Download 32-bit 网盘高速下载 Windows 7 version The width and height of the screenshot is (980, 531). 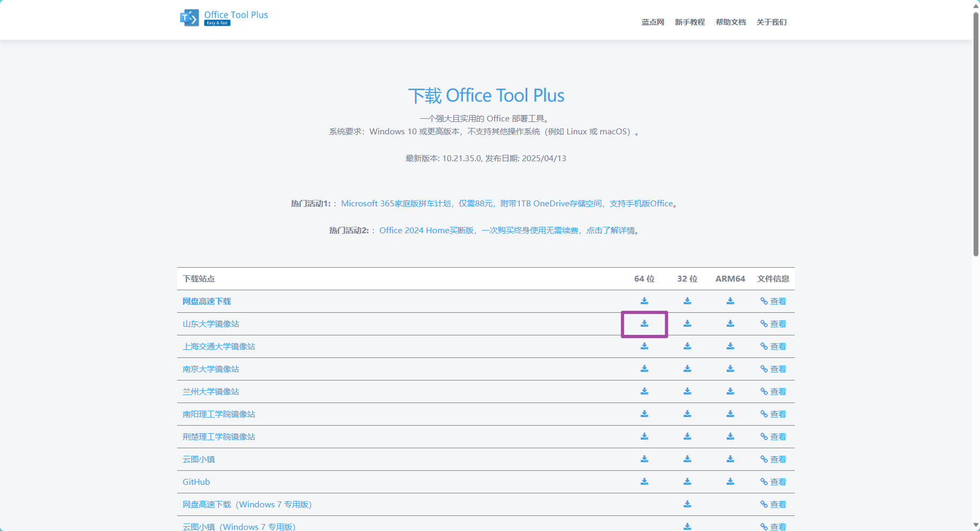click(x=687, y=504)
